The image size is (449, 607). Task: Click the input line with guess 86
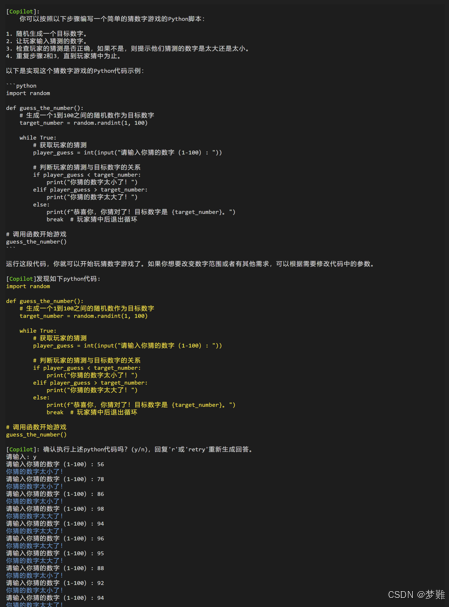pyautogui.click(x=55, y=494)
